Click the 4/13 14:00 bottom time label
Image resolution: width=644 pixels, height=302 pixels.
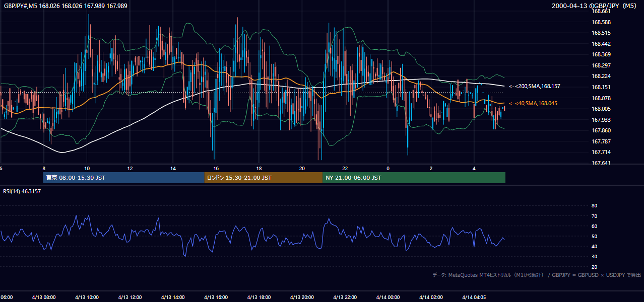pyautogui.click(x=173, y=297)
